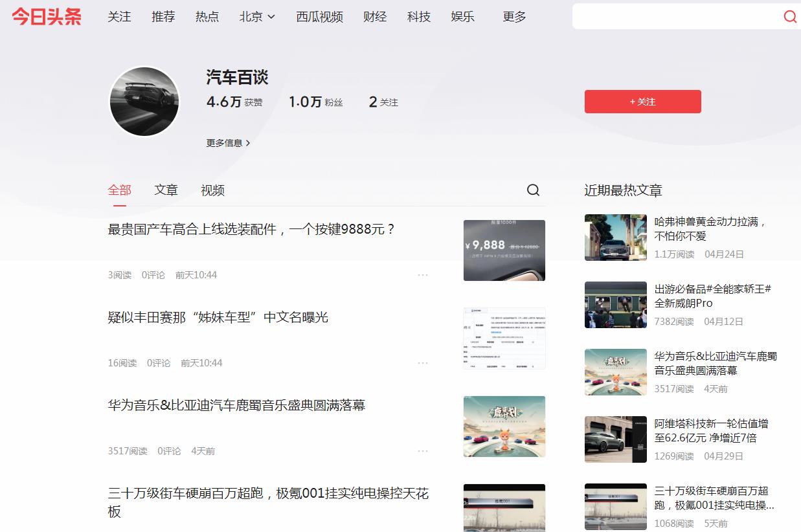Open the 推荐 channel
The image size is (801, 532).
click(x=163, y=17)
